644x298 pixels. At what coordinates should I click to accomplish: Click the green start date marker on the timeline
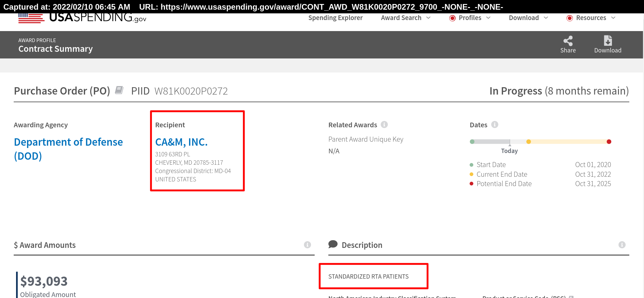[x=472, y=142]
